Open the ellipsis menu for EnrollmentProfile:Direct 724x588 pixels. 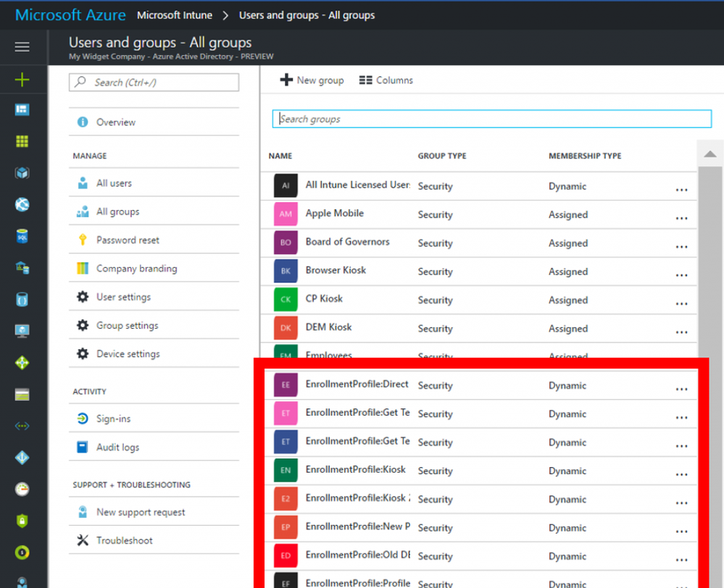coord(681,389)
